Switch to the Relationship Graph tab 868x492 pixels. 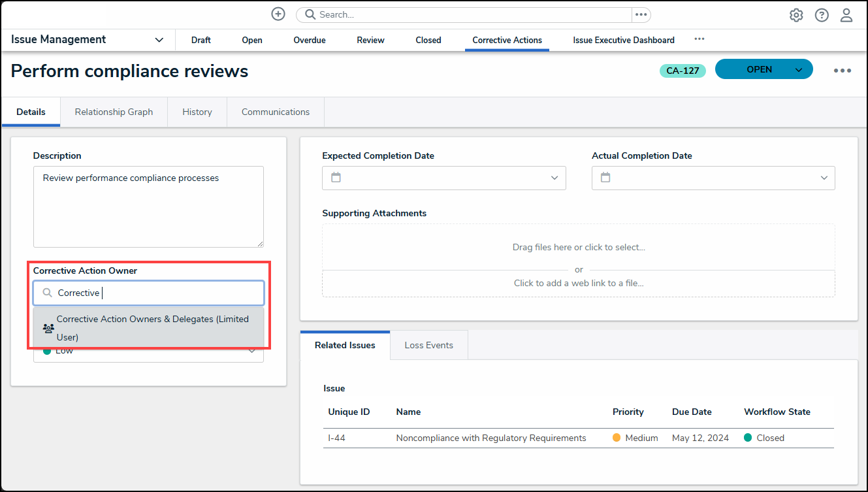(114, 112)
